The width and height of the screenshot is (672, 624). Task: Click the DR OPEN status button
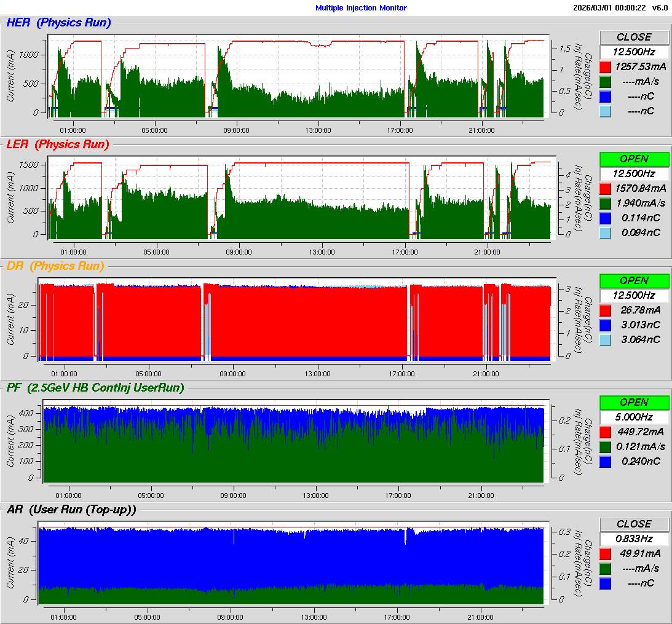pos(634,281)
